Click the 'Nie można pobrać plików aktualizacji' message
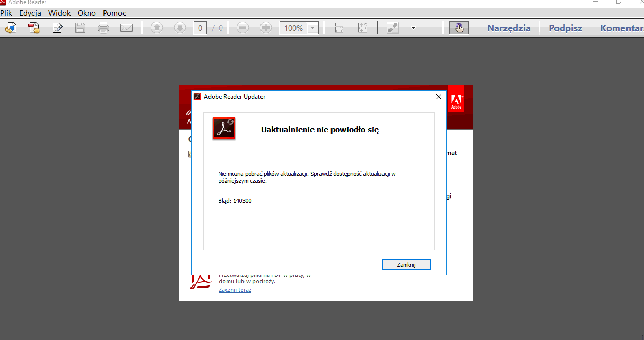The width and height of the screenshot is (644, 340). click(x=307, y=177)
